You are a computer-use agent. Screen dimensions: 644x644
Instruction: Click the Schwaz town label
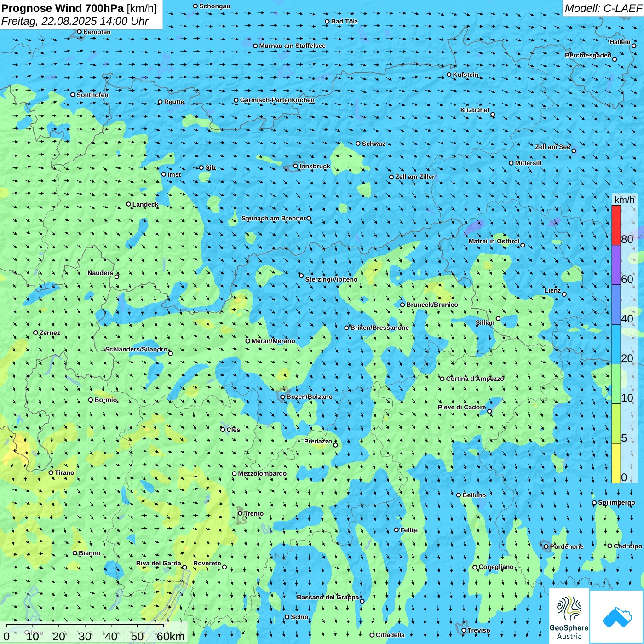(374, 144)
